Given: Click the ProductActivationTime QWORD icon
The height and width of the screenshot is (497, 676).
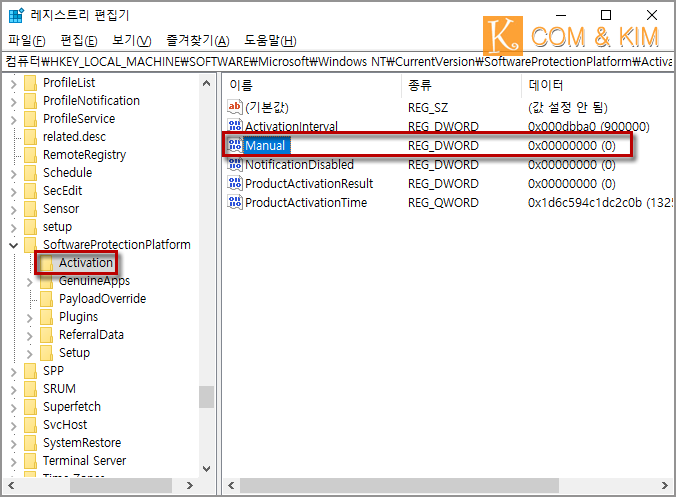Looking at the screenshot, I should (x=235, y=202).
